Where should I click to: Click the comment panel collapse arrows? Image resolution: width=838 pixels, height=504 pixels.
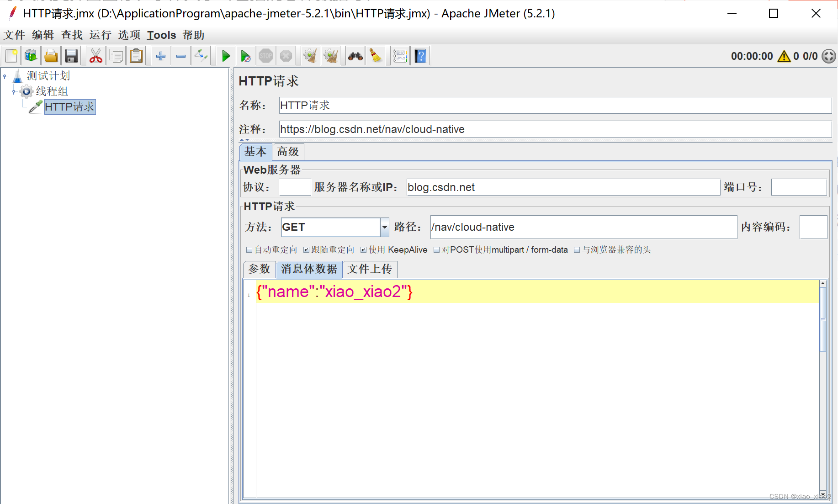pos(244,140)
